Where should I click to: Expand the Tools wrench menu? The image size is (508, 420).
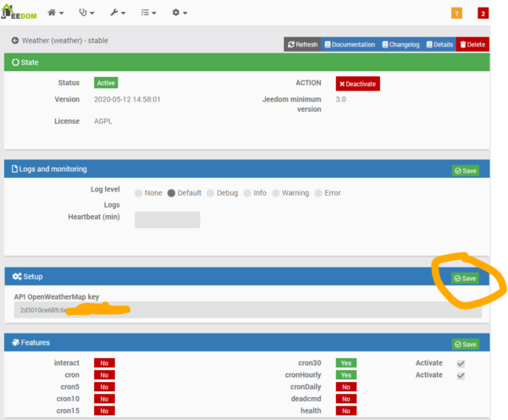tap(118, 14)
